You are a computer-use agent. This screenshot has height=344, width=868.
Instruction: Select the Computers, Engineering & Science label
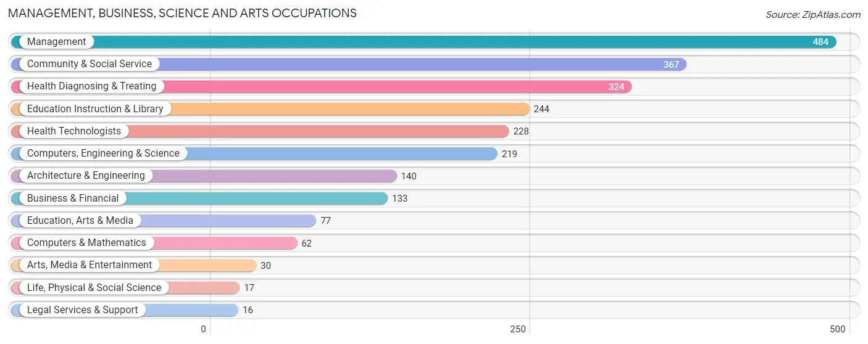tap(103, 154)
